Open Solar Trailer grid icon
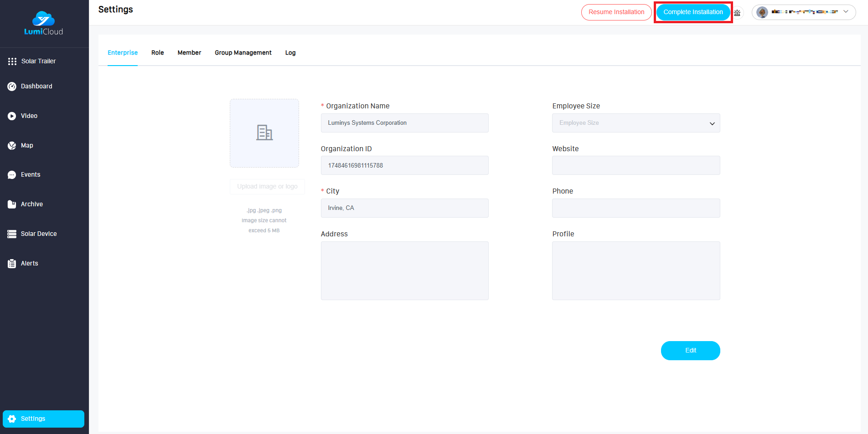 coord(12,61)
